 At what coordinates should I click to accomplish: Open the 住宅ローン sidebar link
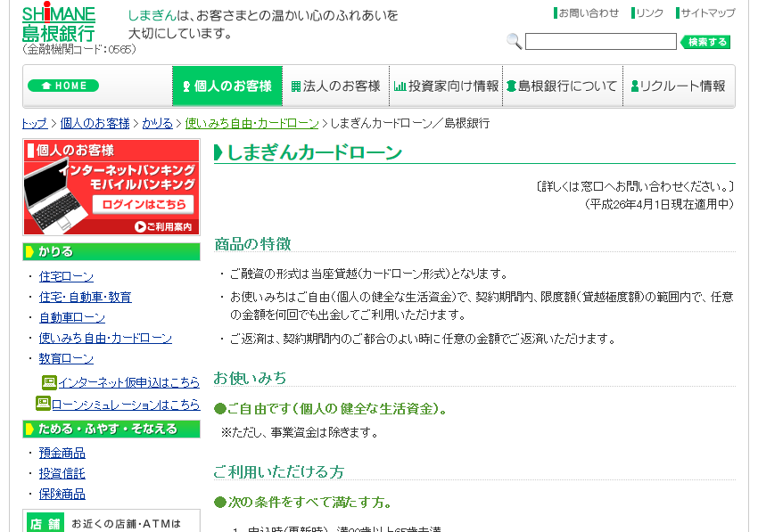pos(66,276)
